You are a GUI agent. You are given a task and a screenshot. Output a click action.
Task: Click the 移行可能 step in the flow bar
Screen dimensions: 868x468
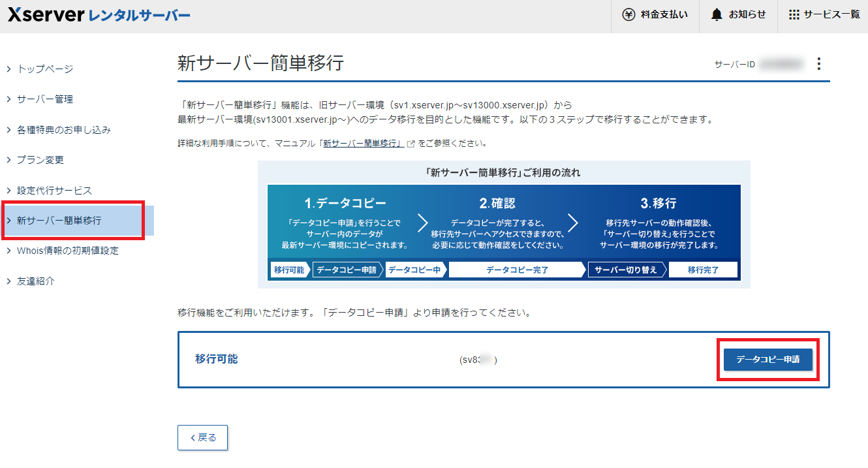tap(289, 270)
